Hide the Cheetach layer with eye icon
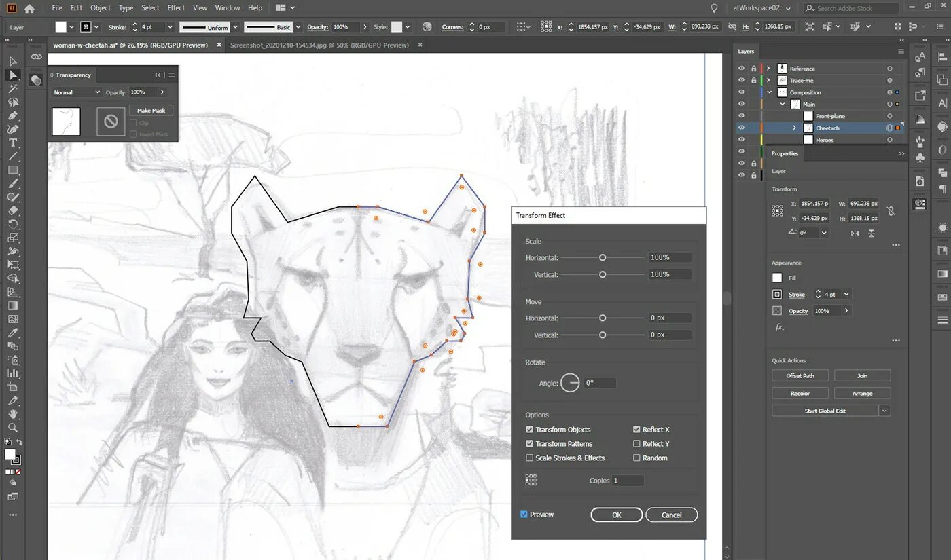This screenshot has height=560, width=951. (742, 128)
